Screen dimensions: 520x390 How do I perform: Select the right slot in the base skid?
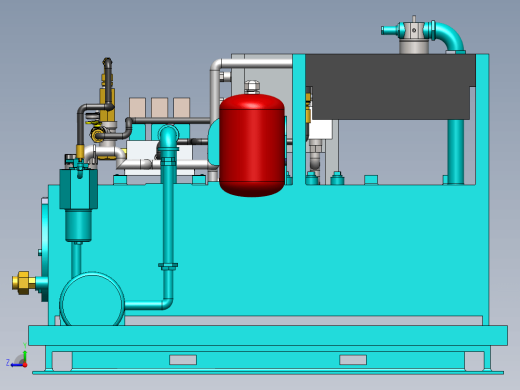353,360
